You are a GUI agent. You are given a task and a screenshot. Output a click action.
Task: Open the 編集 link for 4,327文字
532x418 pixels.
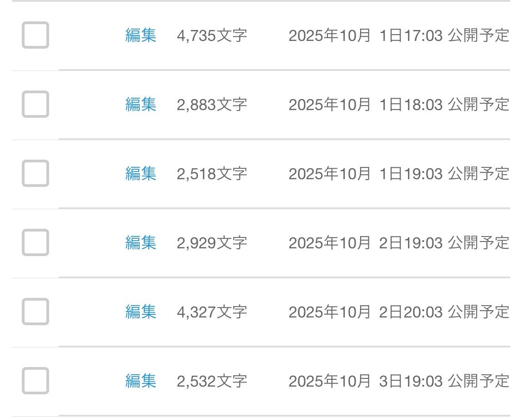coord(141,312)
